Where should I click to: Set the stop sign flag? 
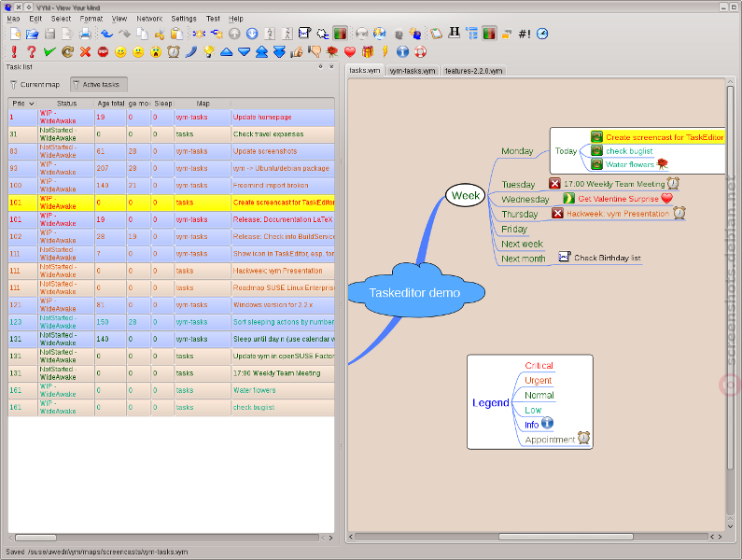point(103,51)
